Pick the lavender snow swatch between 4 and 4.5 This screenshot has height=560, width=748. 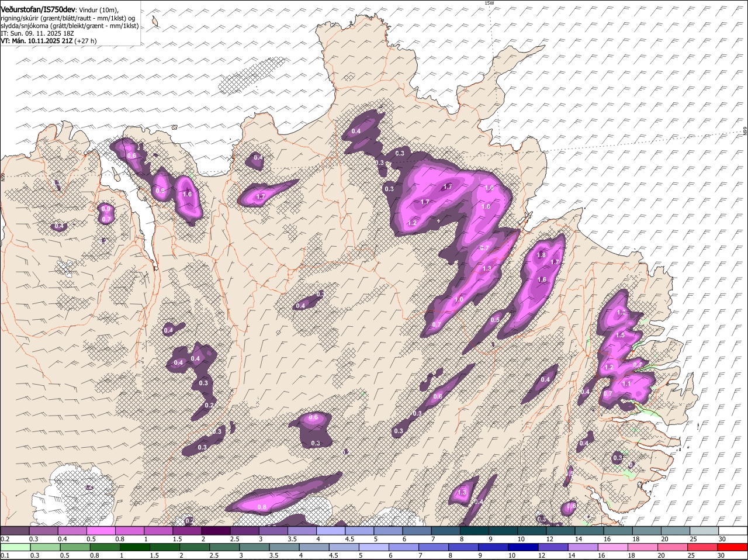(331, 530)
